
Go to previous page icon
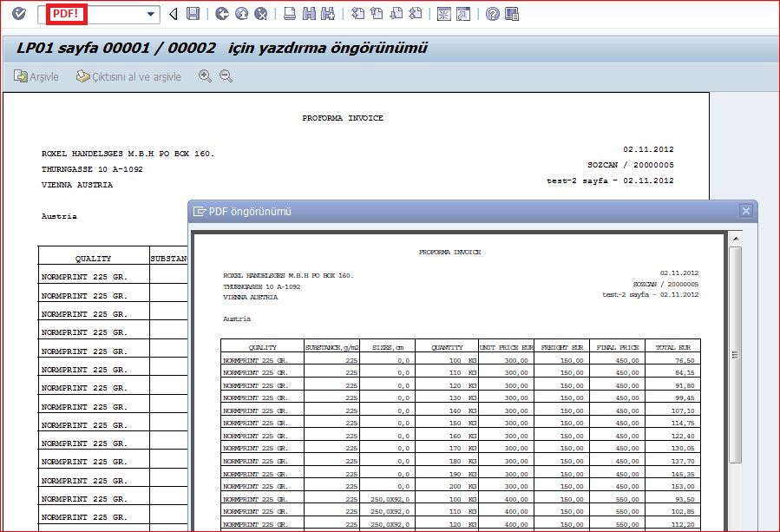377,14
